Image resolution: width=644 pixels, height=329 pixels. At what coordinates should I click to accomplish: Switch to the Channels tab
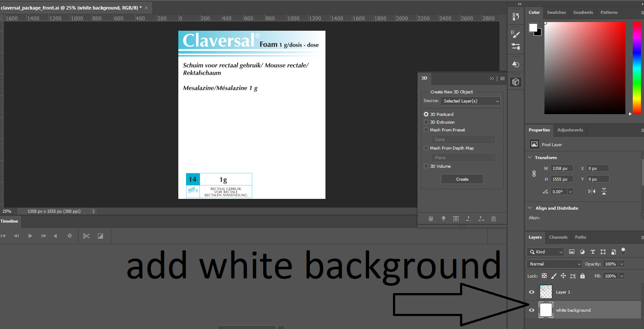[x=558, y=237]
